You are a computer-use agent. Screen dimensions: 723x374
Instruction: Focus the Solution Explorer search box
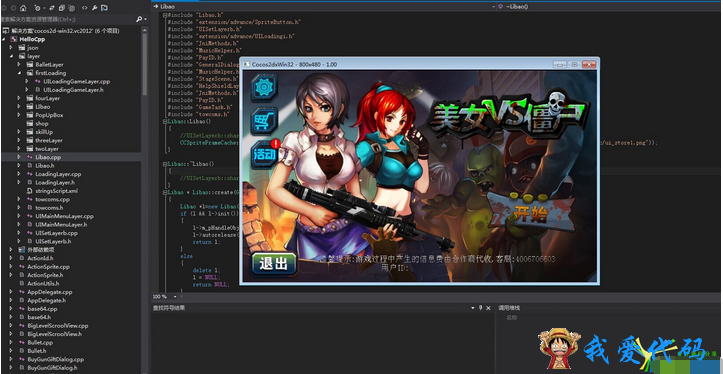point(67,19)
